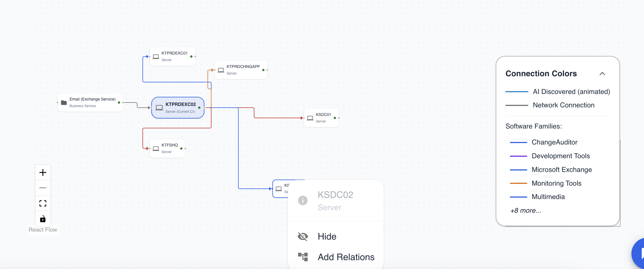
Task: Select Hide from the context menu
Action: [x=327, y=236]
